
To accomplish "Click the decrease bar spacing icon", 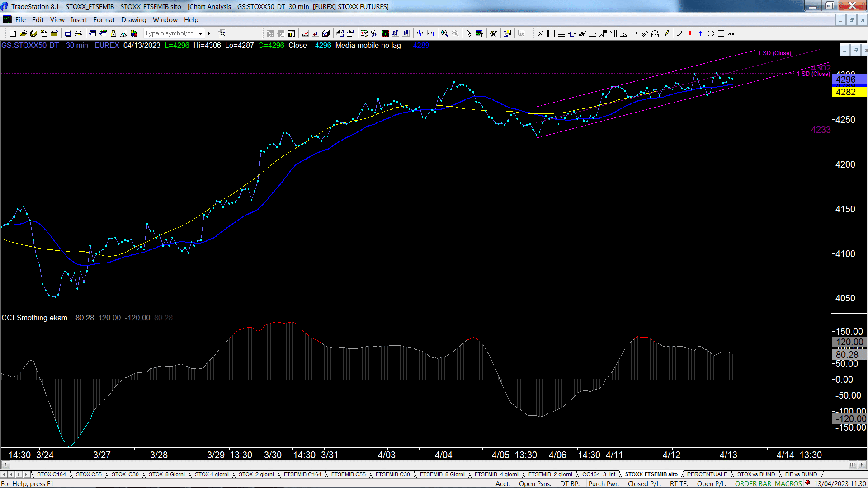I will coord(420,33).
